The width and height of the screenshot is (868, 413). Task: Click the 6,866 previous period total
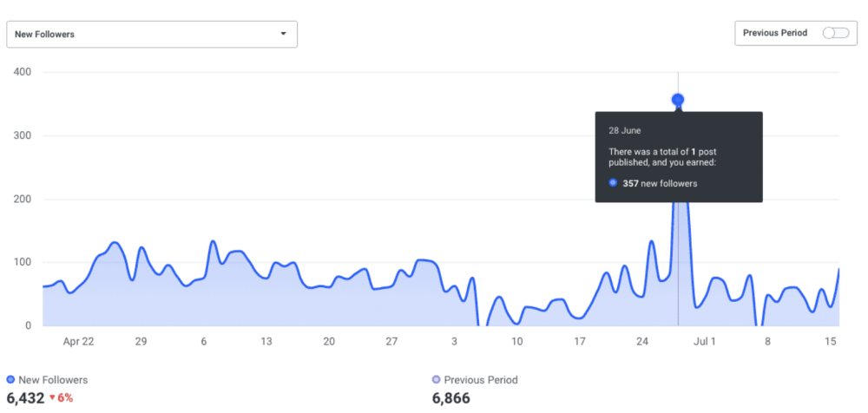450,398
